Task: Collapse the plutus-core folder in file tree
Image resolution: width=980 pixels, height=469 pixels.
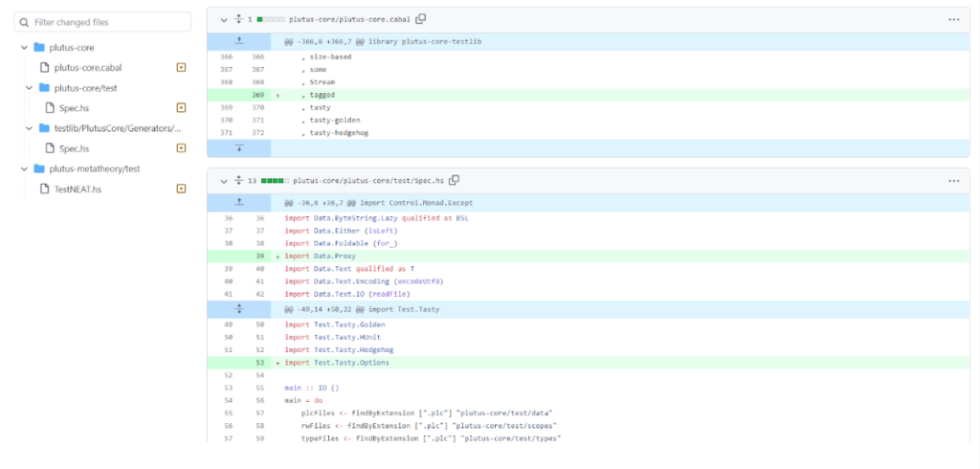Action: 23,47
